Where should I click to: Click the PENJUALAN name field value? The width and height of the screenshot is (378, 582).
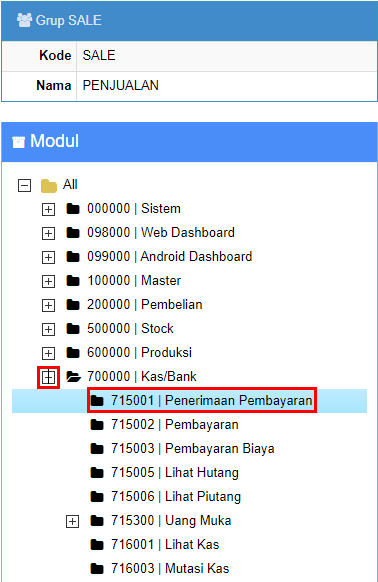[121, 85]
